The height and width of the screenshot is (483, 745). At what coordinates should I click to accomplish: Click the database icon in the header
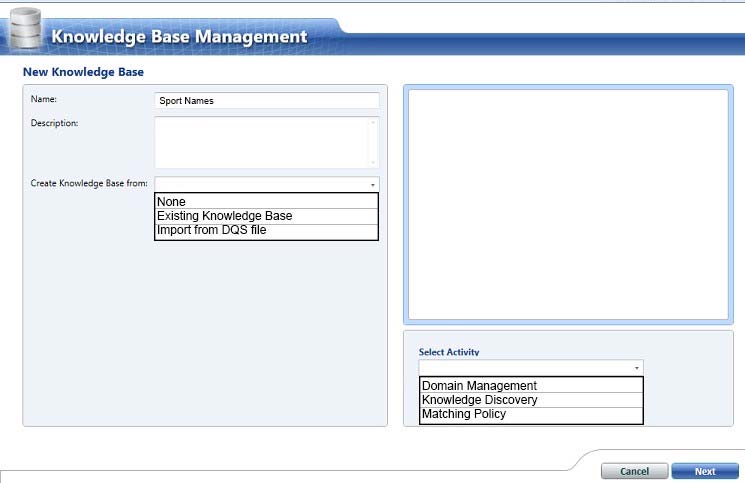click(x=25, y=28)
